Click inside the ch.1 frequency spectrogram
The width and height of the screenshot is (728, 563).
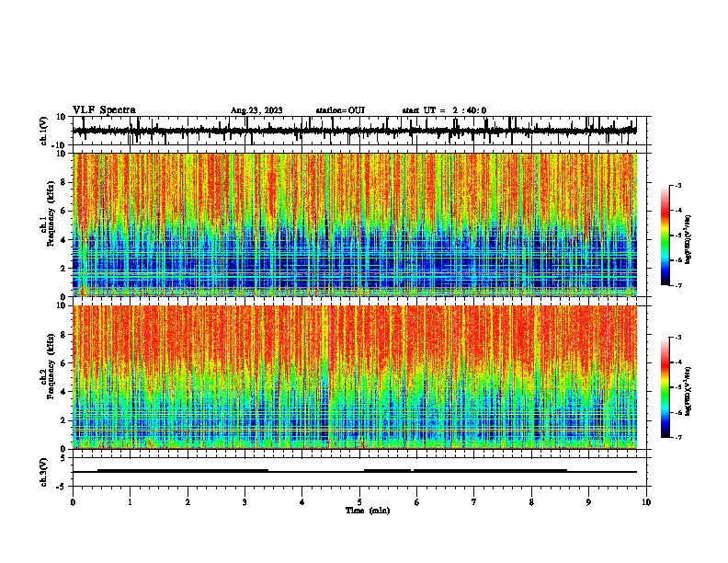[354, 224]
